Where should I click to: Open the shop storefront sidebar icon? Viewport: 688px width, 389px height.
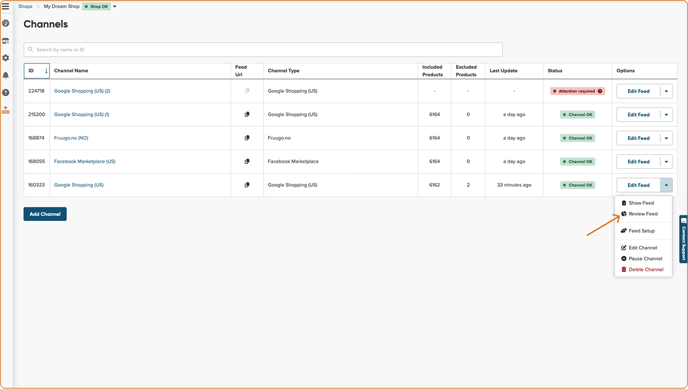(6, 41)
